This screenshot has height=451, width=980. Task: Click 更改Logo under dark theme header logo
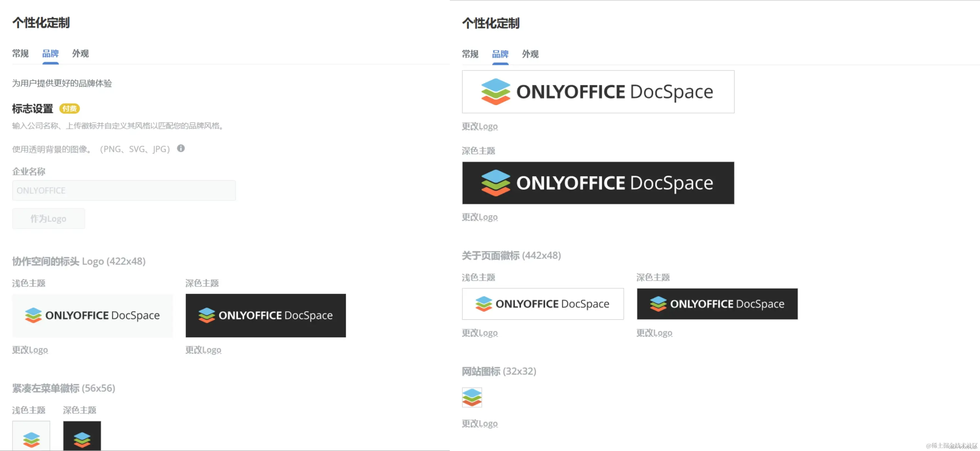coord(203,350)
